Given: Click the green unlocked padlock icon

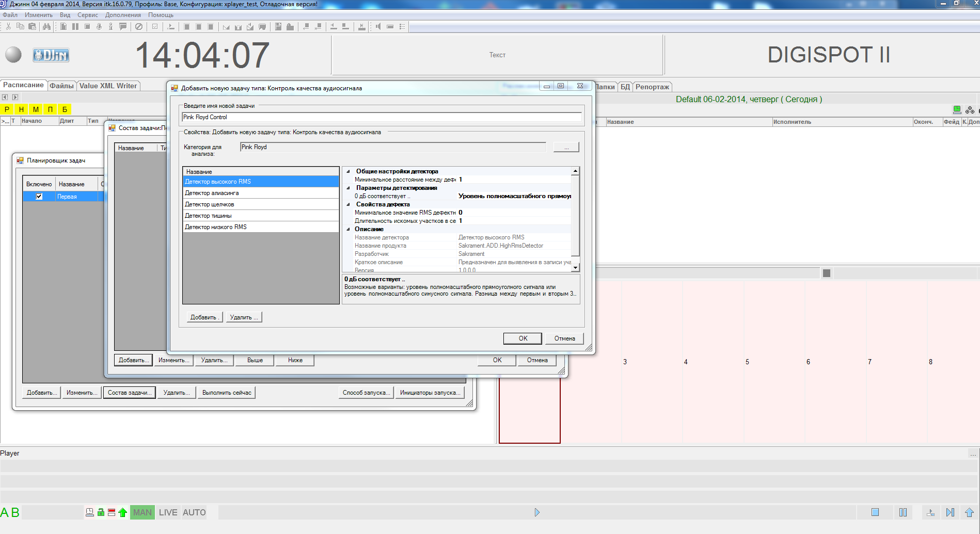Looking at the screenshot, I should (x=101, y=512).
